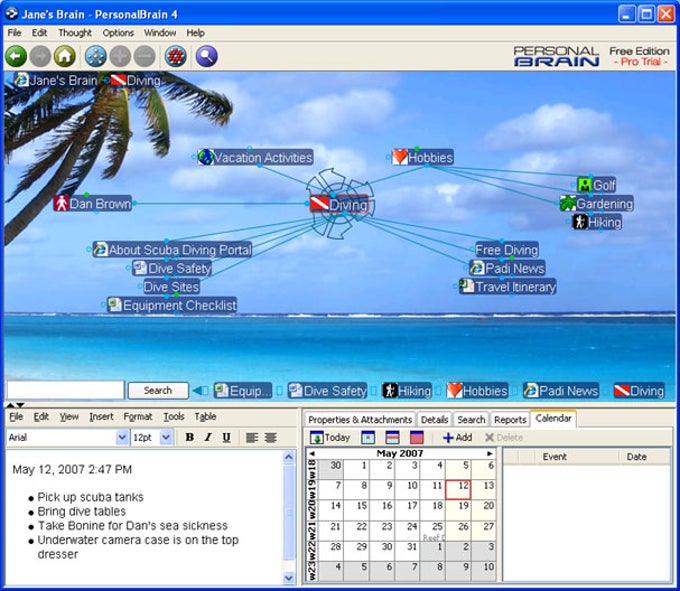The width and height of the screenshot is (680, 591).
Task: Select the Hiking thought in the plex
Action: coord(597,222)
